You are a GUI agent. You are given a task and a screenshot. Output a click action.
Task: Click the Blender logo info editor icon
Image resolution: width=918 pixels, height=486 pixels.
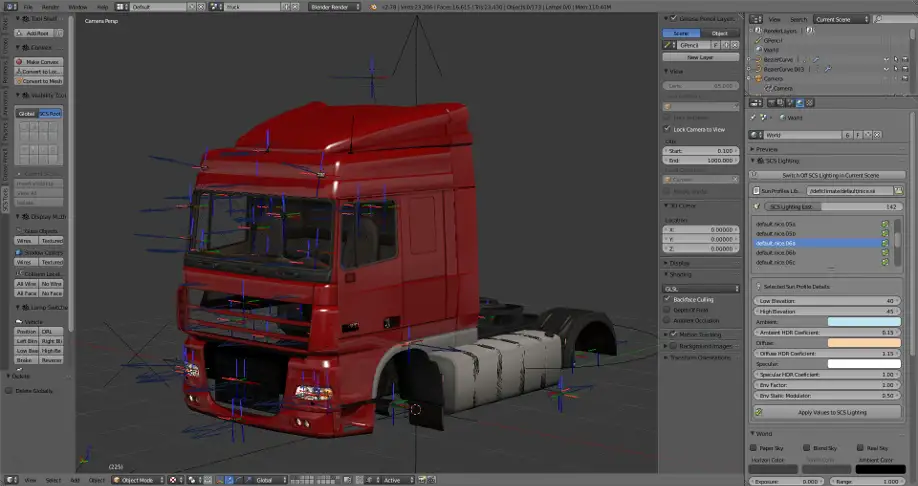10,6
